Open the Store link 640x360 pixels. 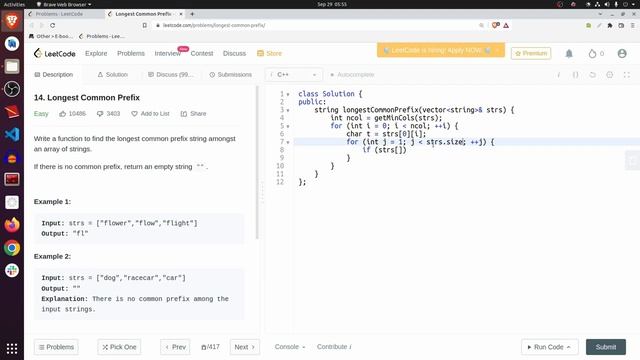tap(269, 53)
